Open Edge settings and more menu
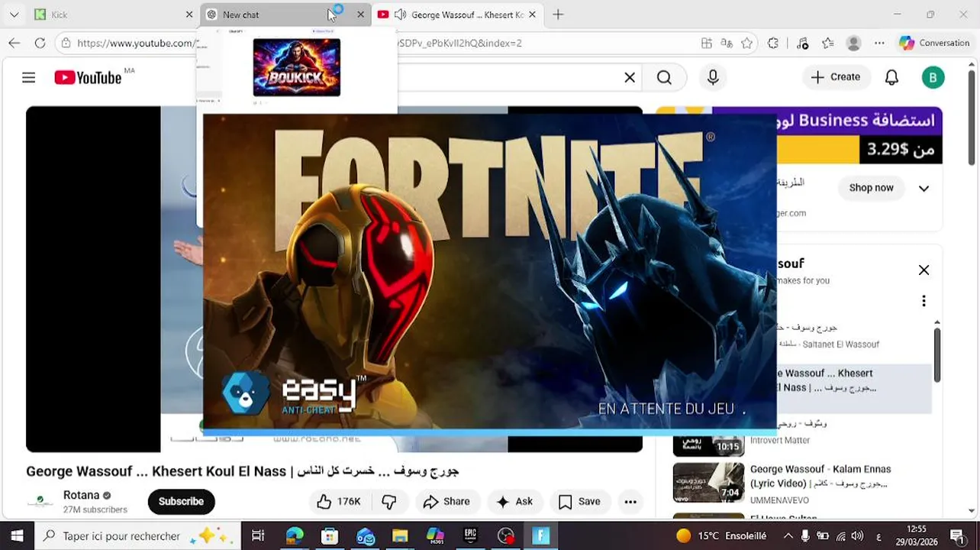980x550 pixels. click(880, 44)
